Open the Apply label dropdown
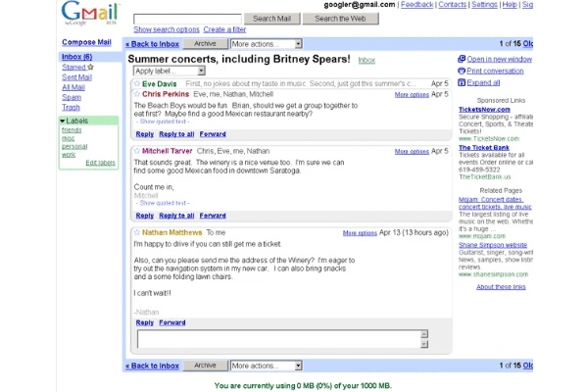Image resolution: width=588 pixels, height=392 pixels. click(170, 71)
